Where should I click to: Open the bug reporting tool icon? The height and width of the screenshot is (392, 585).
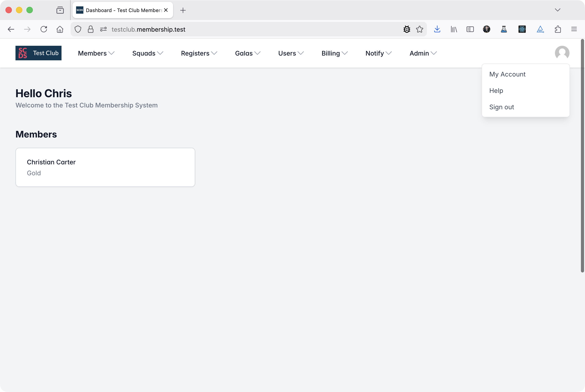407,29
